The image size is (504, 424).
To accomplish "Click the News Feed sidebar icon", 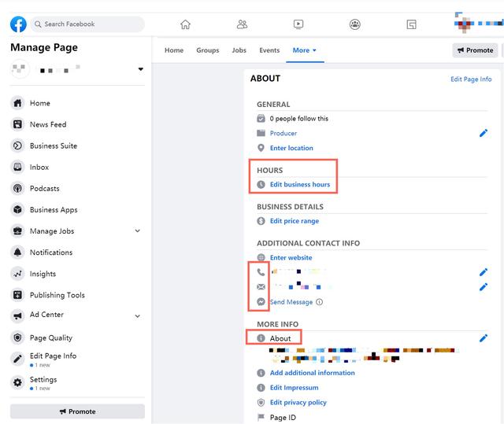I will point(17,124).
